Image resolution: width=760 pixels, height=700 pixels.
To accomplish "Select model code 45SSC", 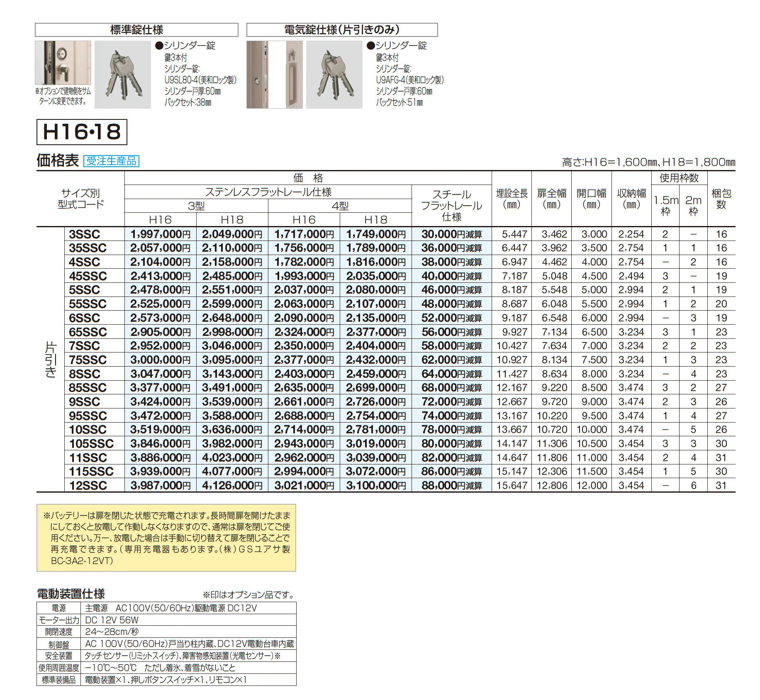I will (x=88, y=276).
